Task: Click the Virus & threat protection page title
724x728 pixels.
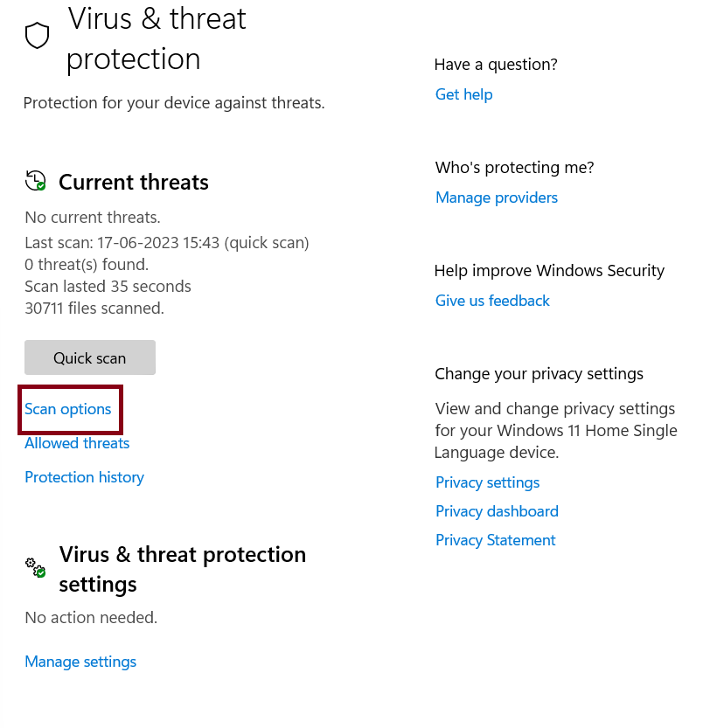Action: pyautogui.click(x=157, y=38)
